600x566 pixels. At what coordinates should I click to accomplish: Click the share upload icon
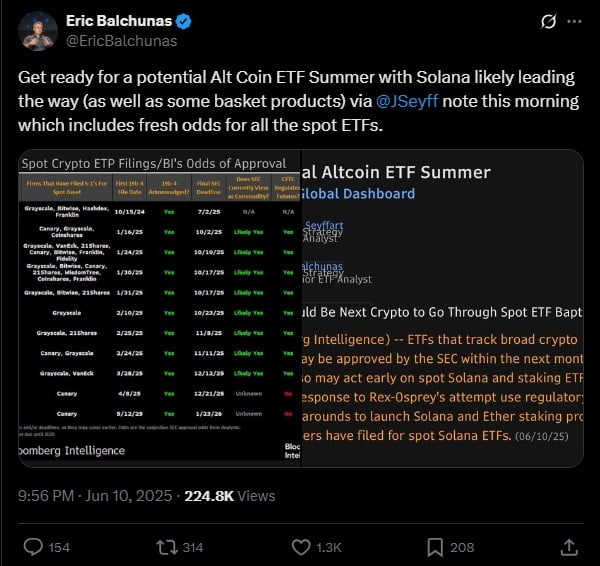tap(568, 547)
